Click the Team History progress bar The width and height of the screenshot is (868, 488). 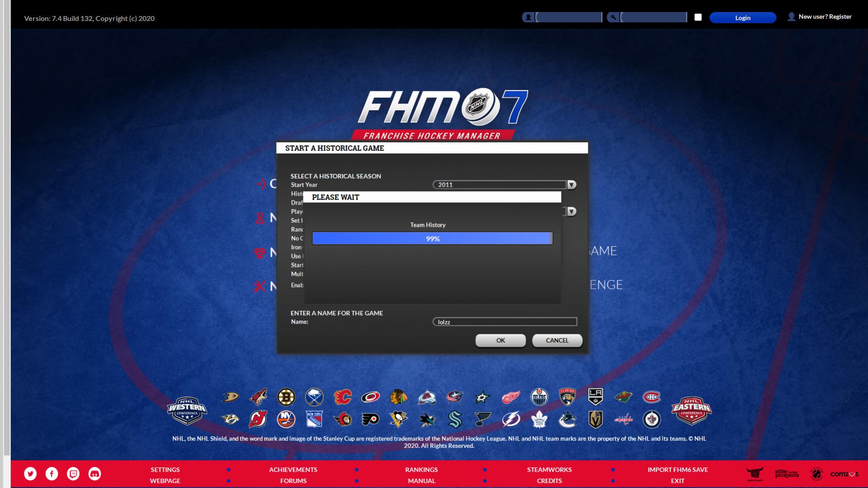(x=432, y=238)
